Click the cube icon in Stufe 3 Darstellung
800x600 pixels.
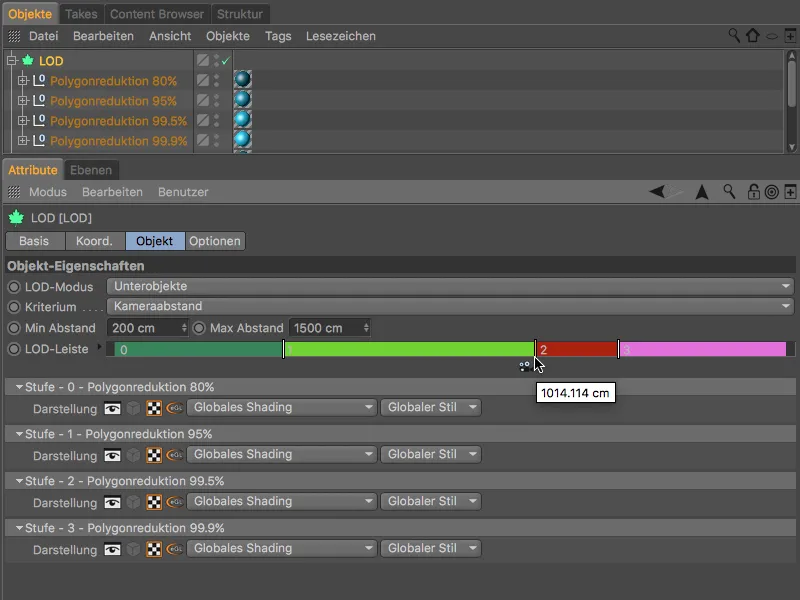click(x=133, y=549)
